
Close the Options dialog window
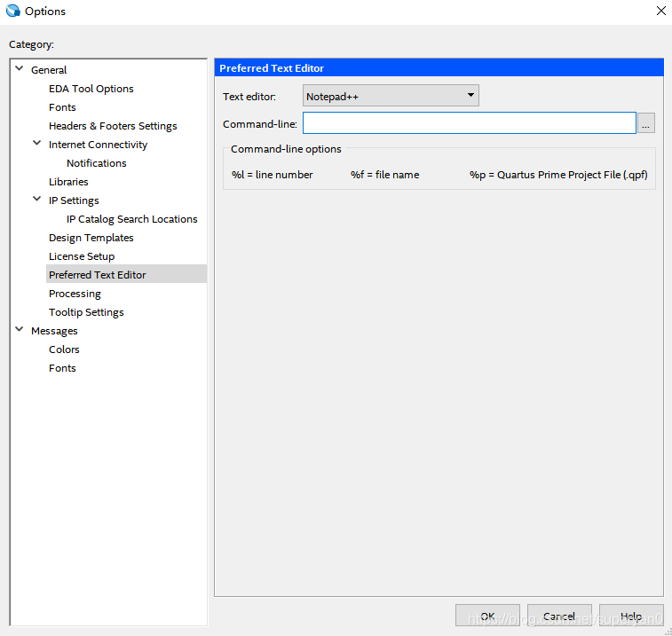(x=660, y=11)
